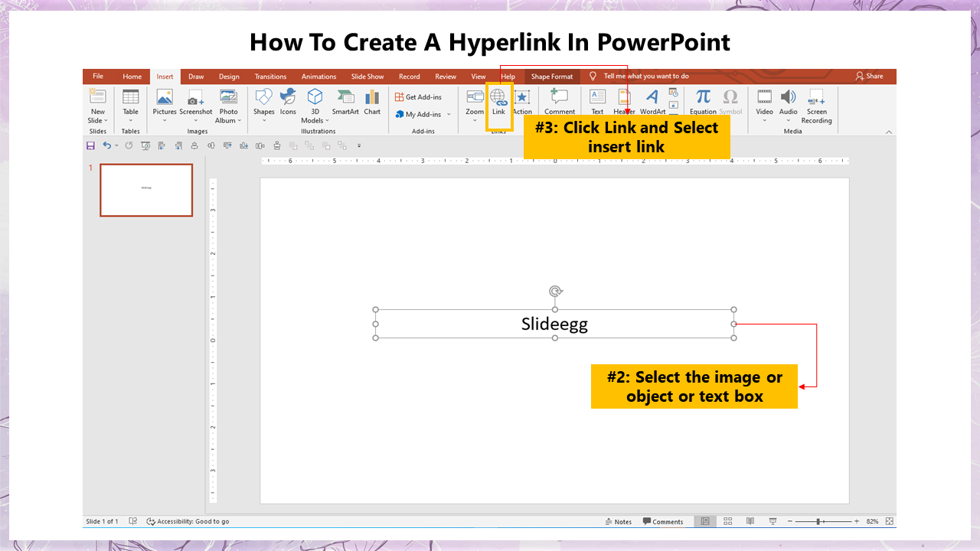
Task: Click the zoom in plus button
Action: click(856, 521)
